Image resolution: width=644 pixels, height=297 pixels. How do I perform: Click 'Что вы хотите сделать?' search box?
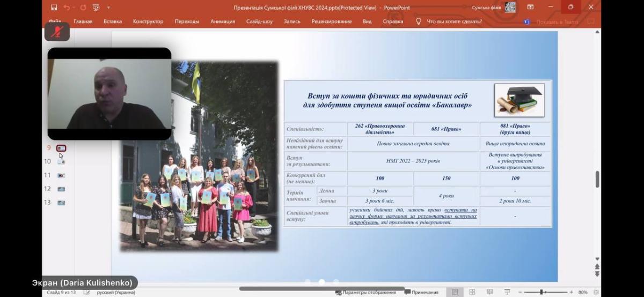453,21
